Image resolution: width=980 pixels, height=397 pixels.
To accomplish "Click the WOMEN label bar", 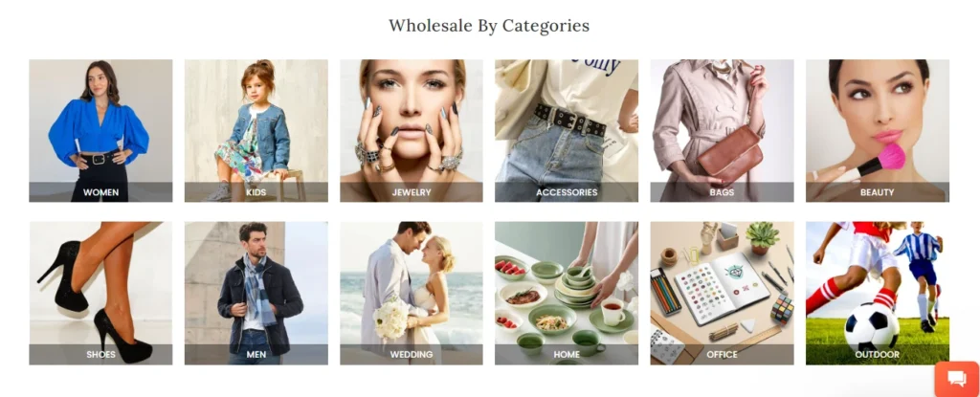I will (100, 192).
